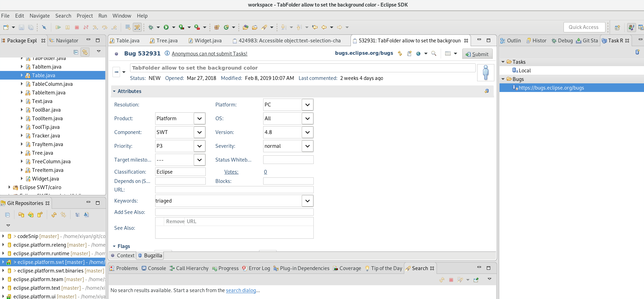Click the Clone a Git Repository icon
Viewport: 644px width, 299px height.
pos(31,215)
